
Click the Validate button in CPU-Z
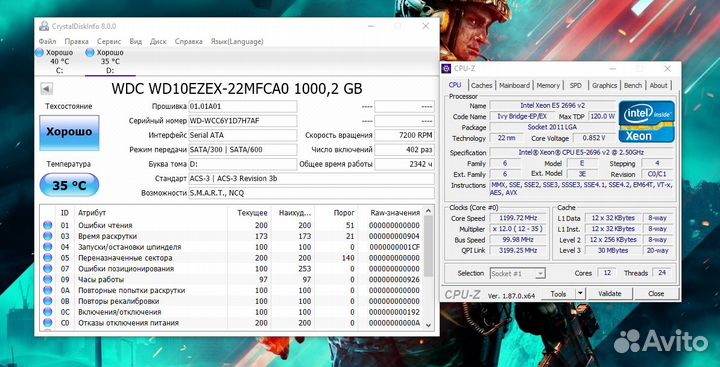pos(610,294)
